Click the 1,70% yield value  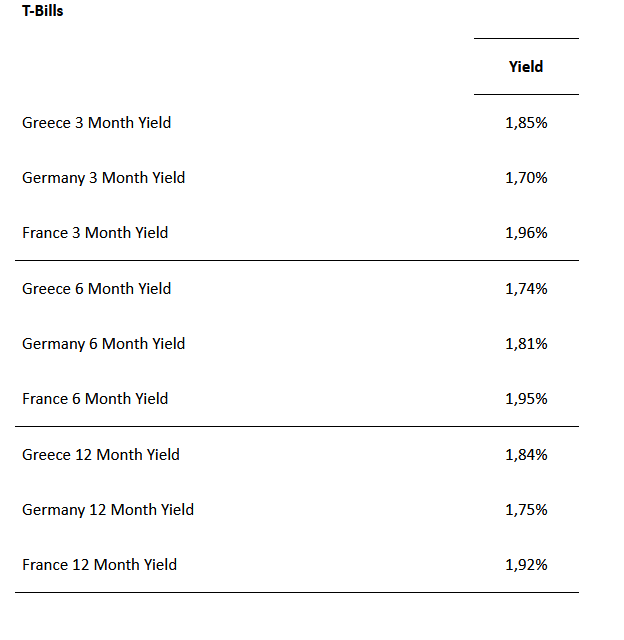526,178
